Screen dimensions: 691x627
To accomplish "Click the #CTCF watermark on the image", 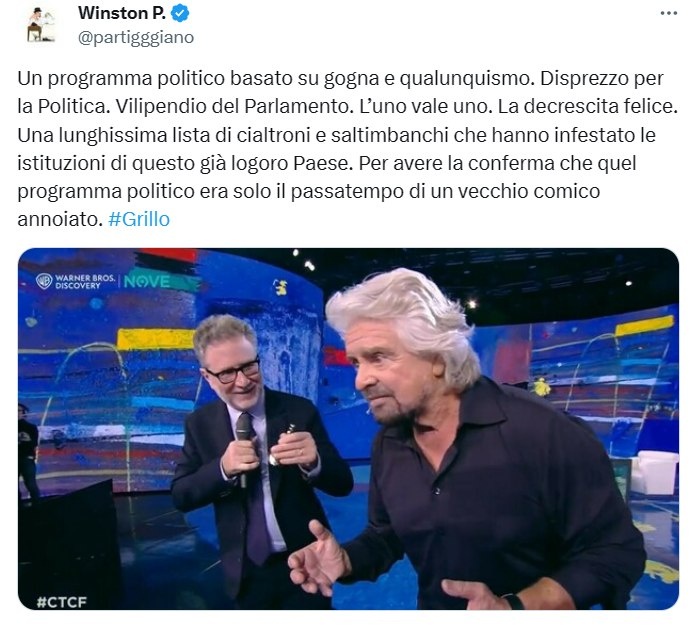I will pos(61,601).
